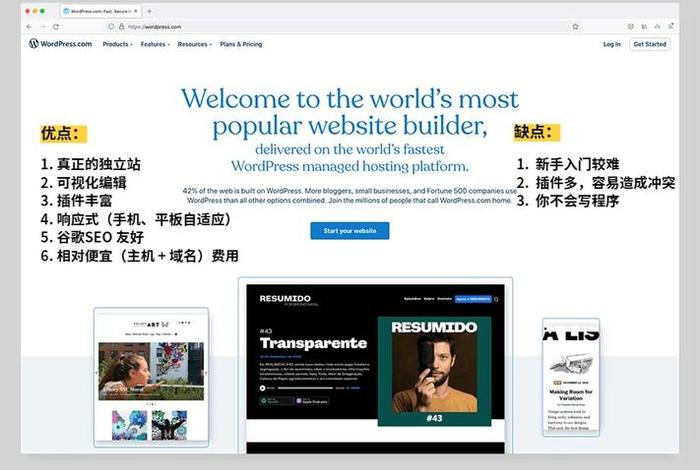This screenshot has height=470, width=700.
Task: Open the art gallery site preview thumbnail
Action: (151, 377)
